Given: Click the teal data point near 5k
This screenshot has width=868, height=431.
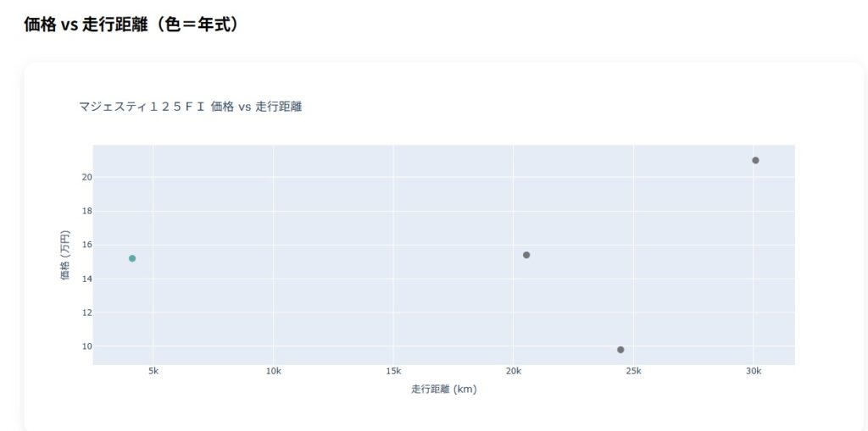Looking at the screenshot, I should [132, 258].
